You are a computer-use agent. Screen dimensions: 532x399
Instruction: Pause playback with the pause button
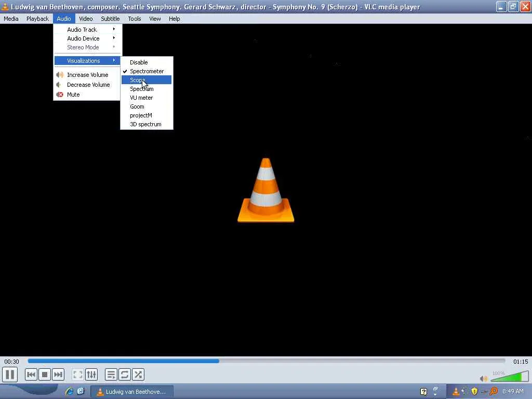coord(10,375)
